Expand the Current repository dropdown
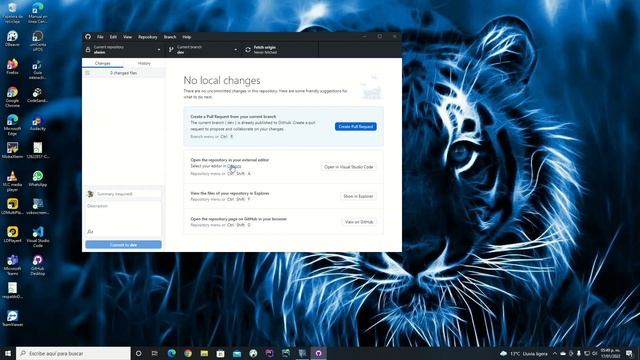Screen dimensions: 640x360 124,50
